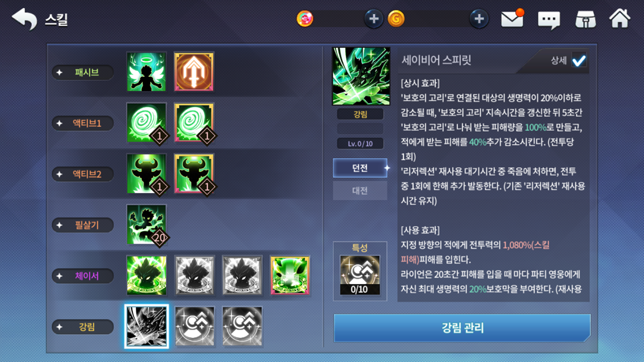Image resolution: width=644 pixels, height=362 pixels.
Task: Select the orange sword passive skill icon
Action: tap(194, 71)
